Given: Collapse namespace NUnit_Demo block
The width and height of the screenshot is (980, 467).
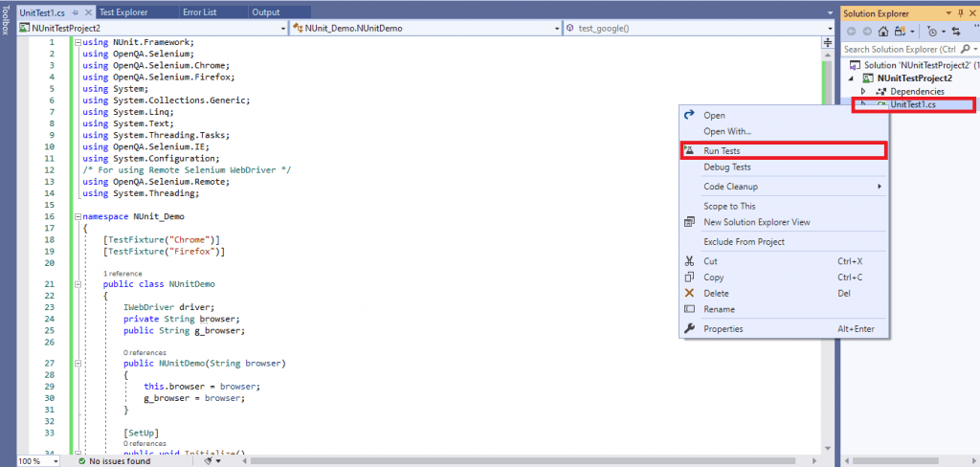Looking at the screenshot, I should (x=78, y=217).
